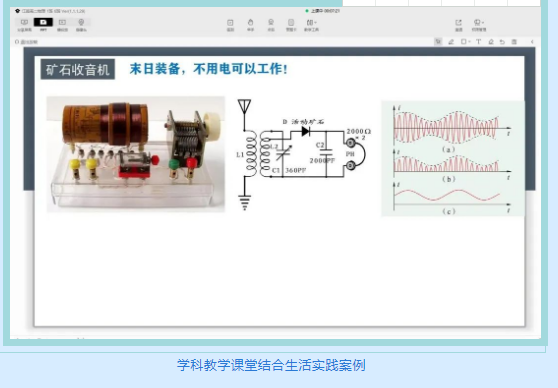Switch to the video playback mode tab
Viewport: 558px width, 388px height.
click(62, 24)
